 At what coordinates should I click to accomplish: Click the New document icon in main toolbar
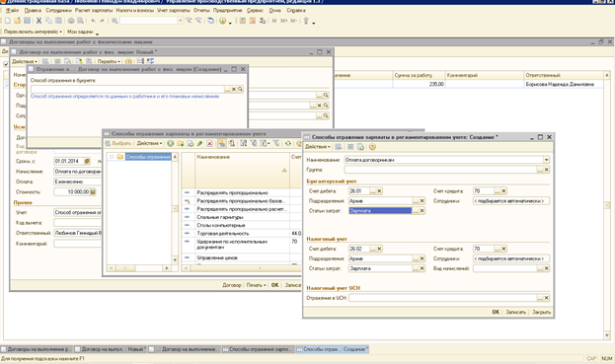[8, 21]
